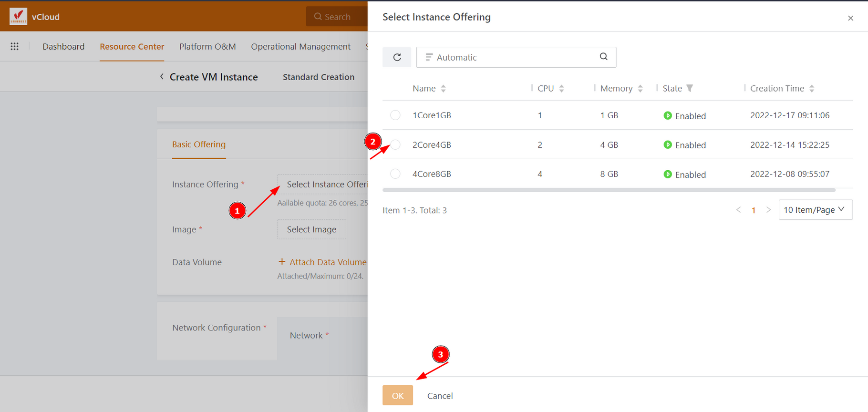Viewport: 868px width, 412px height.
Task: Click the vCloud logo icon
Action: click(x=18, y=16)
